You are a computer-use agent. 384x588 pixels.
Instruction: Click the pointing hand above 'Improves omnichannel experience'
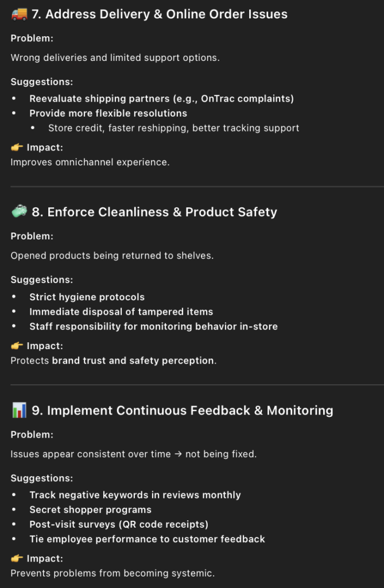coord(17,148)
